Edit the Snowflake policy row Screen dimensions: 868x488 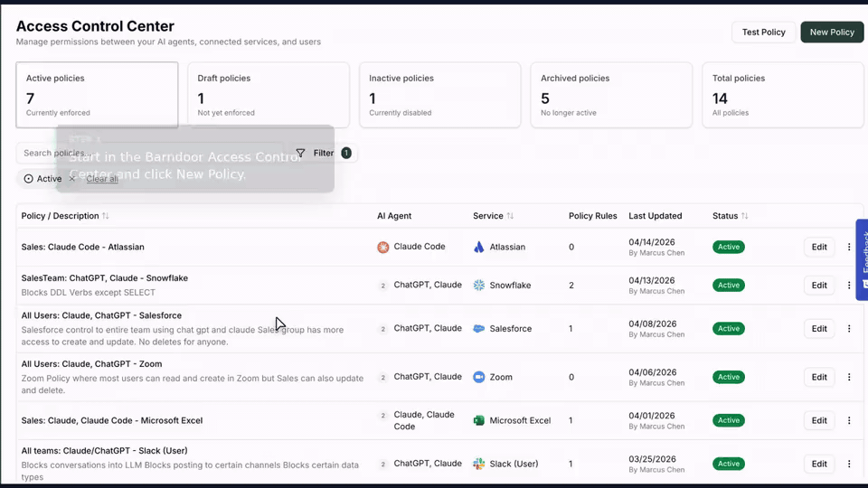[819, 285]
